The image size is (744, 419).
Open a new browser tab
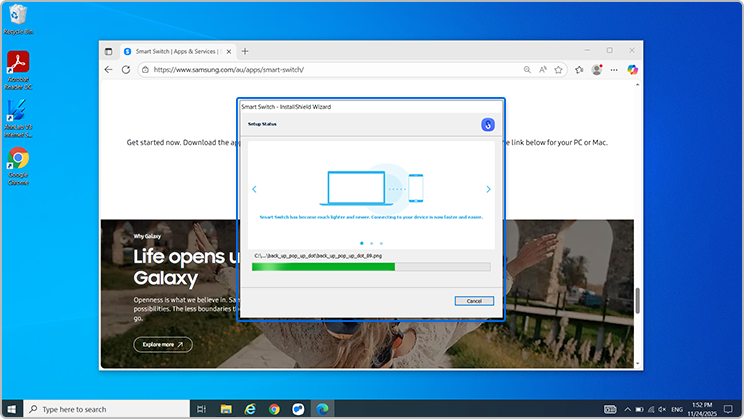click(246, 51)
